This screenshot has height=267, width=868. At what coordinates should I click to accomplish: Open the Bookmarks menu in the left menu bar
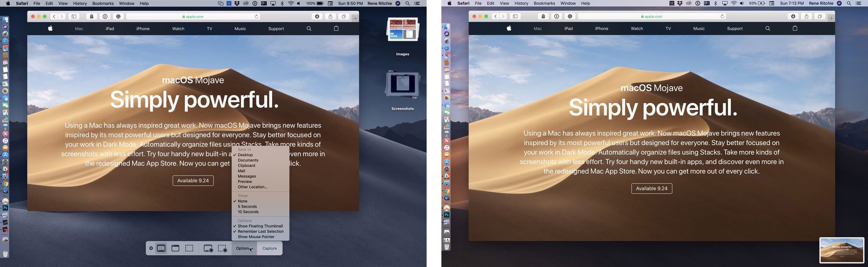[x=103, y=3]
